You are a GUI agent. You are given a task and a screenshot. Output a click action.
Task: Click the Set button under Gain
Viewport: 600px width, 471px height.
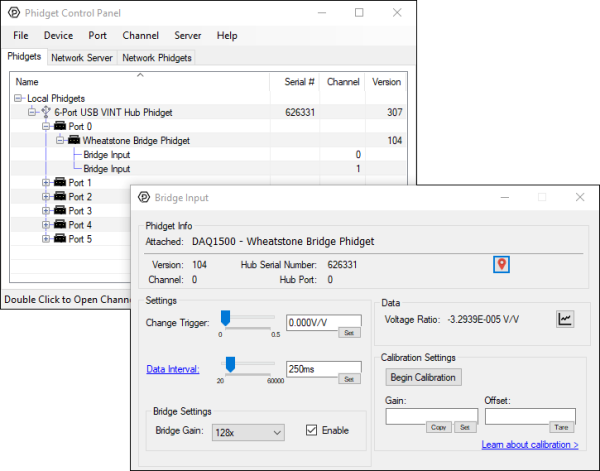coord(465,427)
